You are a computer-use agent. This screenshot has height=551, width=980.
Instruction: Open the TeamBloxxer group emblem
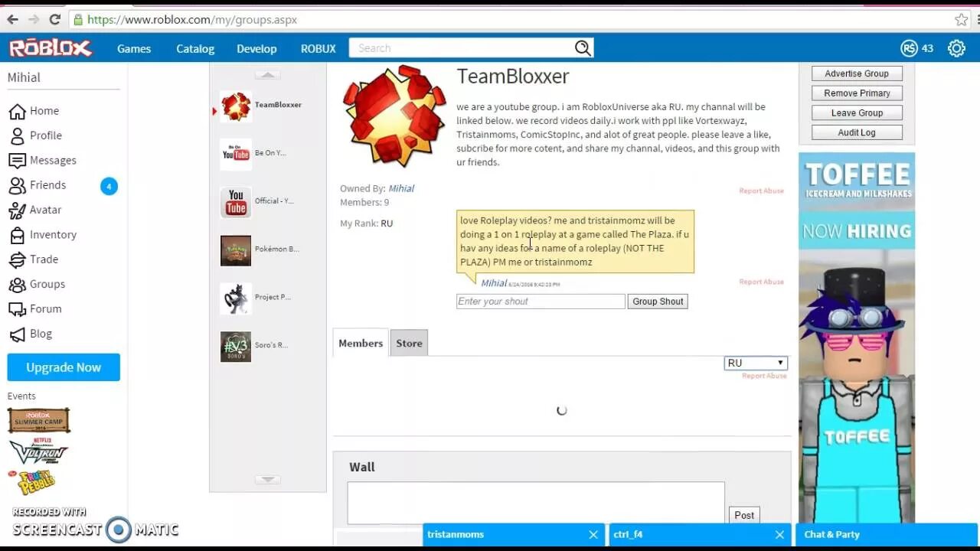(x=394, y=115)
